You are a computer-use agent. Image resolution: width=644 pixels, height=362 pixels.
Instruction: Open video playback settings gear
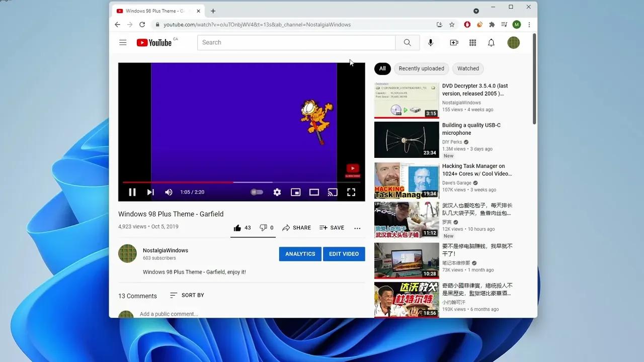(276, 192)
